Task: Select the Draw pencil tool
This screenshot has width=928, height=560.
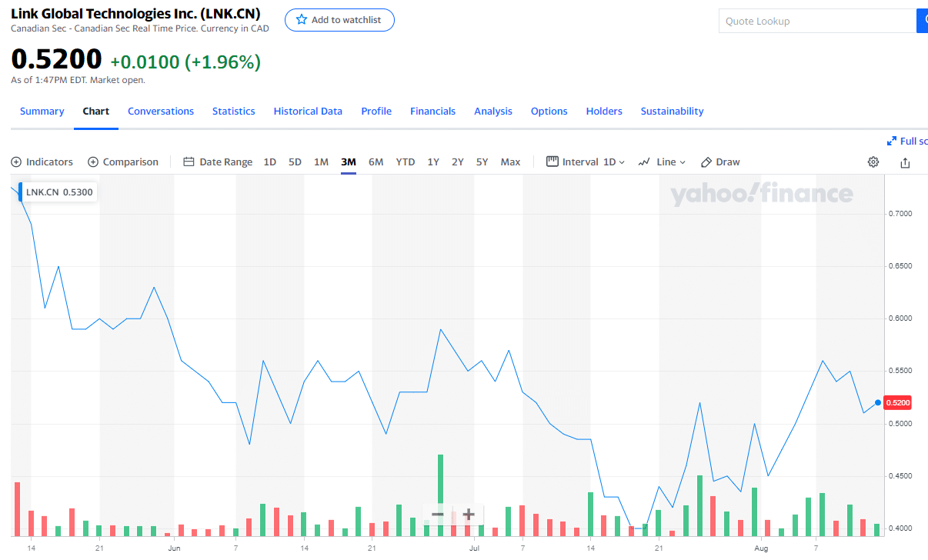Action: 706,162
